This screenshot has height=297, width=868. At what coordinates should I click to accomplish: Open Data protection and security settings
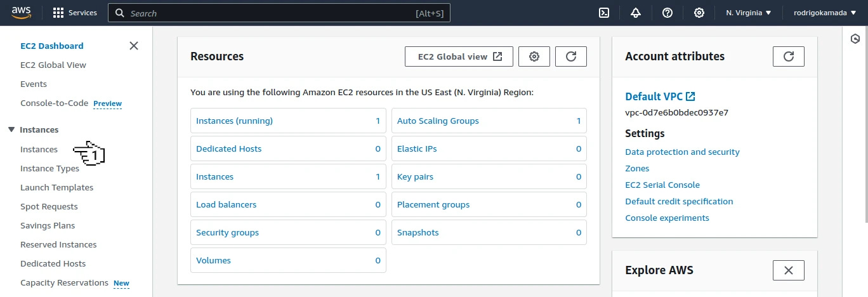(x=682, y=152)
